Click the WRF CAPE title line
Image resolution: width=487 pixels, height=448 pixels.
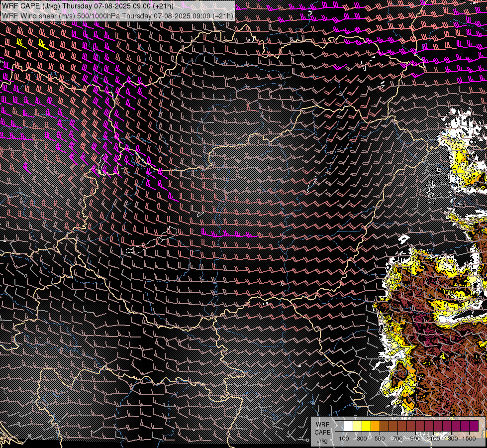pos(88,6)
